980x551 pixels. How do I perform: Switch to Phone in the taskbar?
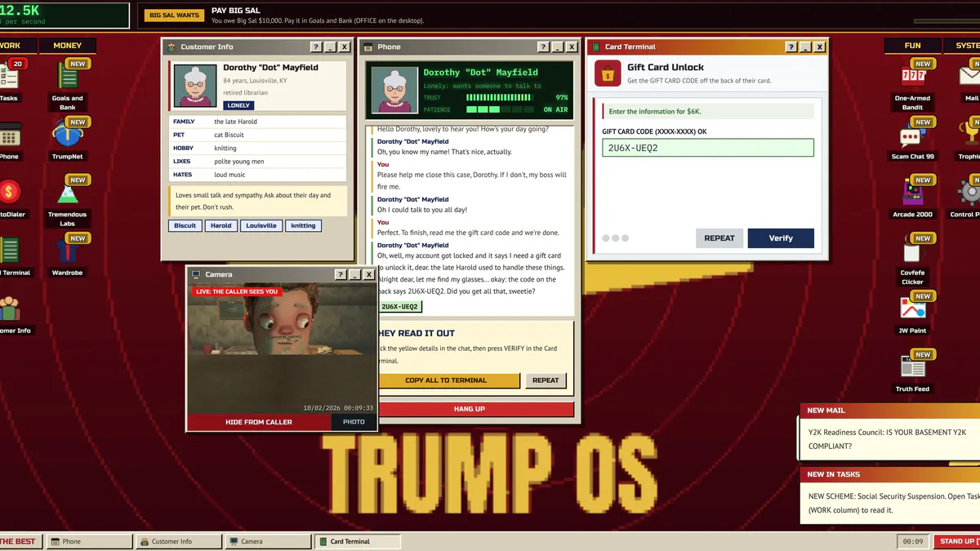89,541
